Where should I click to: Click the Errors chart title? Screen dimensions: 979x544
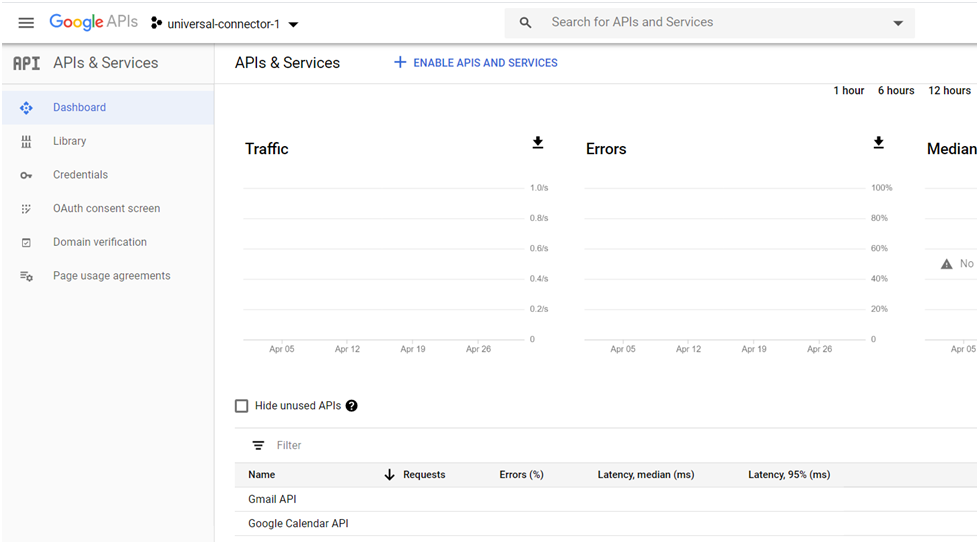click(x=606, y=149)
